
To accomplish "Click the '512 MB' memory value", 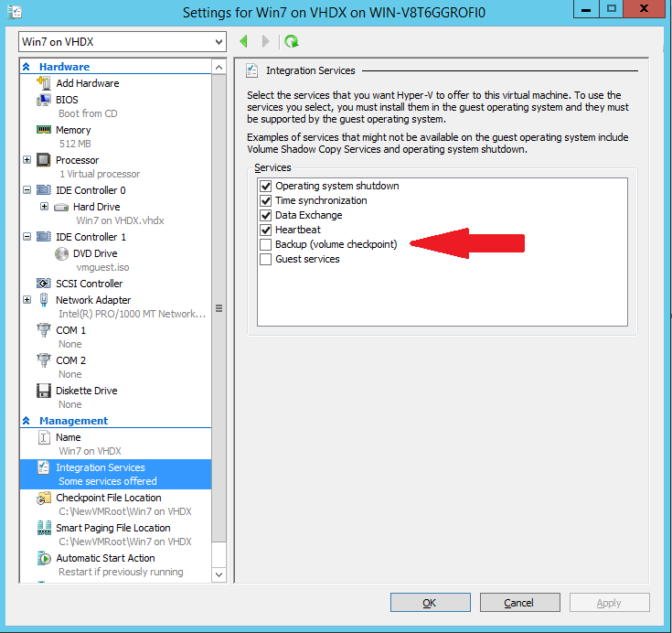I will (75, 144).
